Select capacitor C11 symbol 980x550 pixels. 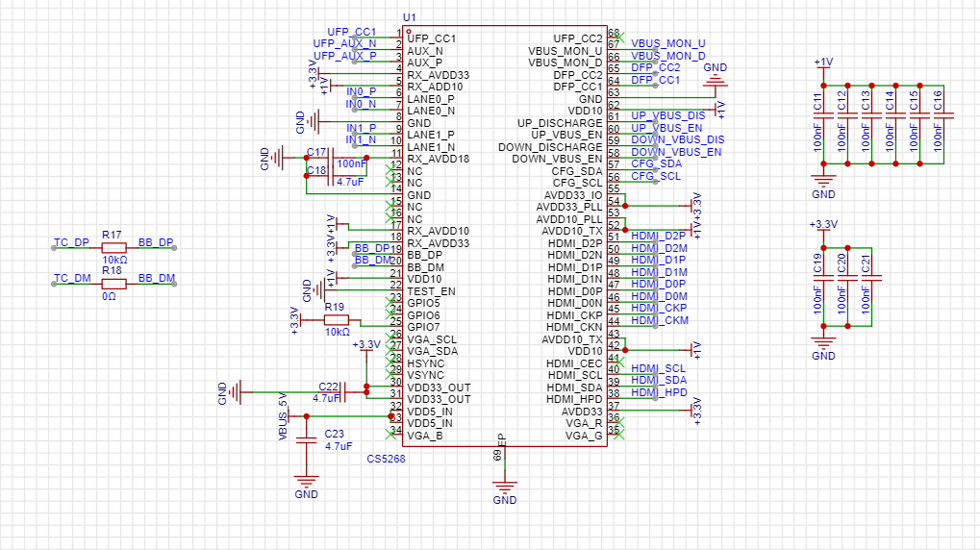pyautogui.click(x=824, y=115)
